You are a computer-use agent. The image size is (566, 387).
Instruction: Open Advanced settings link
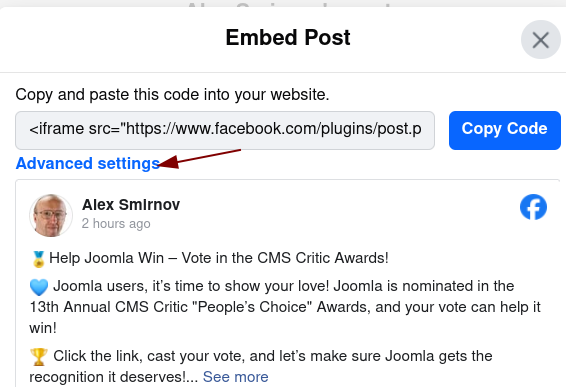[x=88, y=164]
